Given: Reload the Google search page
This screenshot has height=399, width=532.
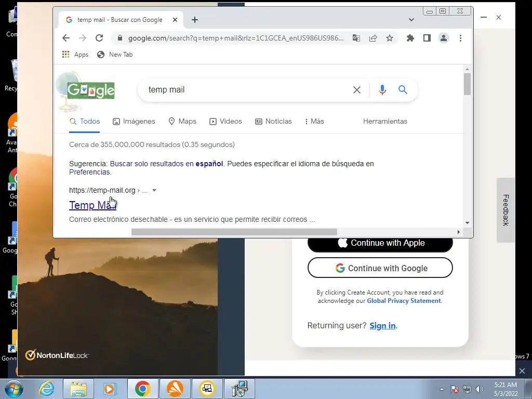Looking at the screenshot, I should click(99, 38).
